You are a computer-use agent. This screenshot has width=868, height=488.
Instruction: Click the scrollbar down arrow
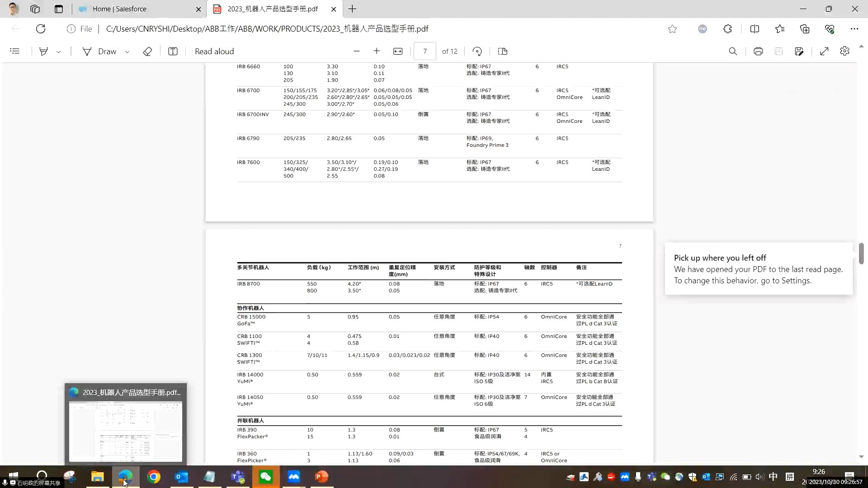tap(861, 457)
